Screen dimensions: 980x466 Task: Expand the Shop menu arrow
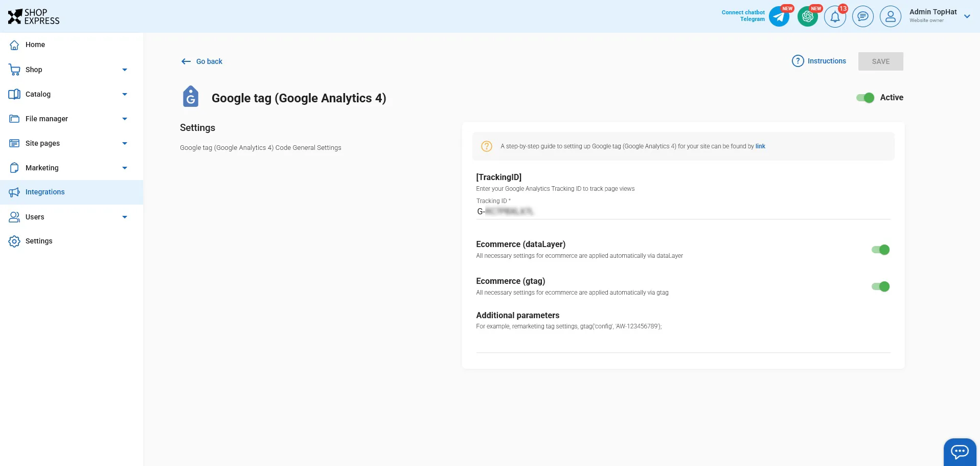point(125,70)
